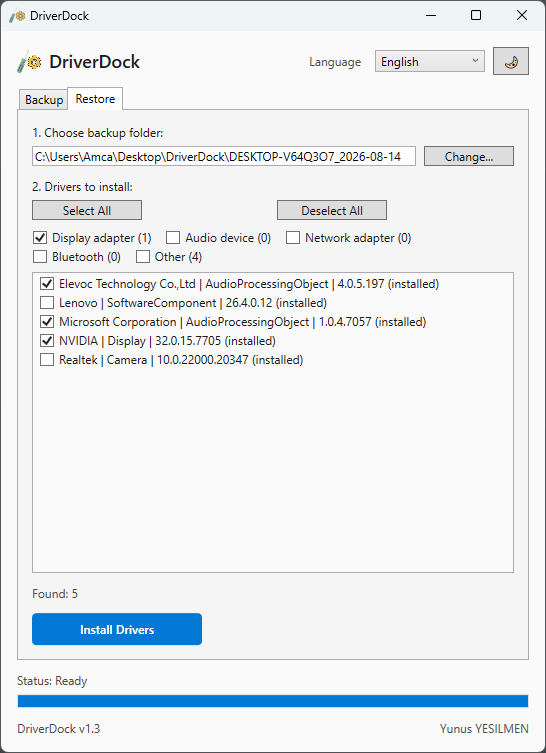Screen dimensions: 546x753
Task: Uncheck the Microsoft Corporation AudioProcessingObject driver
Action: 47,322
